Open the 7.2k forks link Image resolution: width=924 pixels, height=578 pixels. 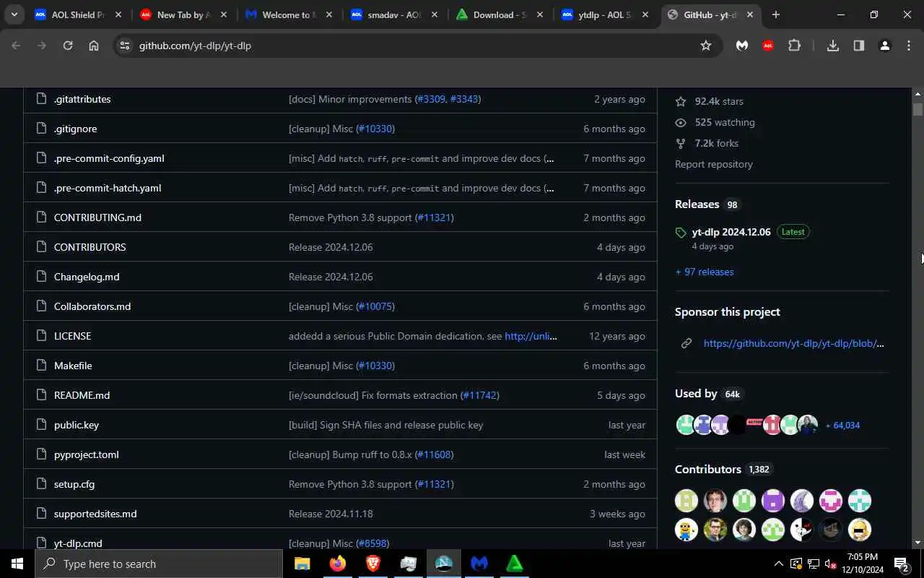tap(717, 143)
